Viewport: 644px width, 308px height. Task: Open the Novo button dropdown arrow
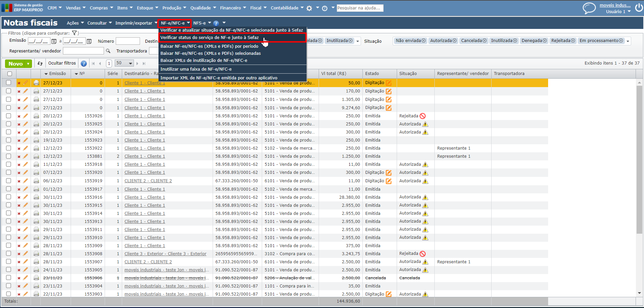click(x=28, y=64)
